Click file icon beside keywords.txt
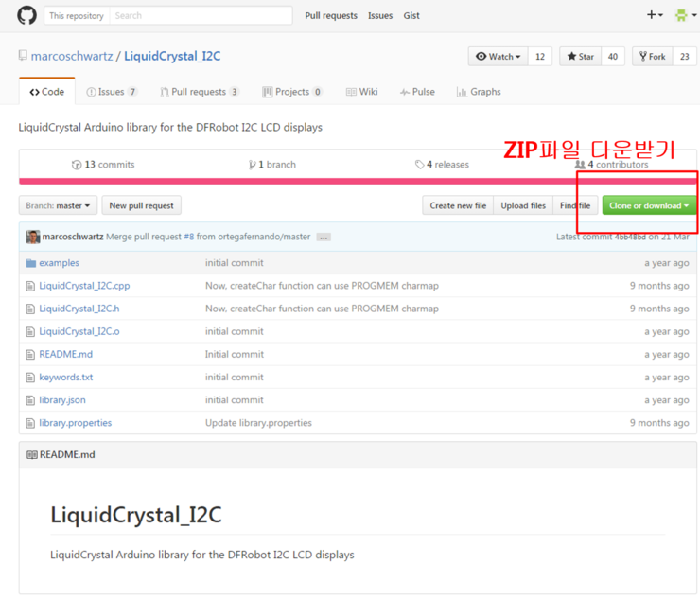Viewport: 700px width, 600px height. point(30,378)
